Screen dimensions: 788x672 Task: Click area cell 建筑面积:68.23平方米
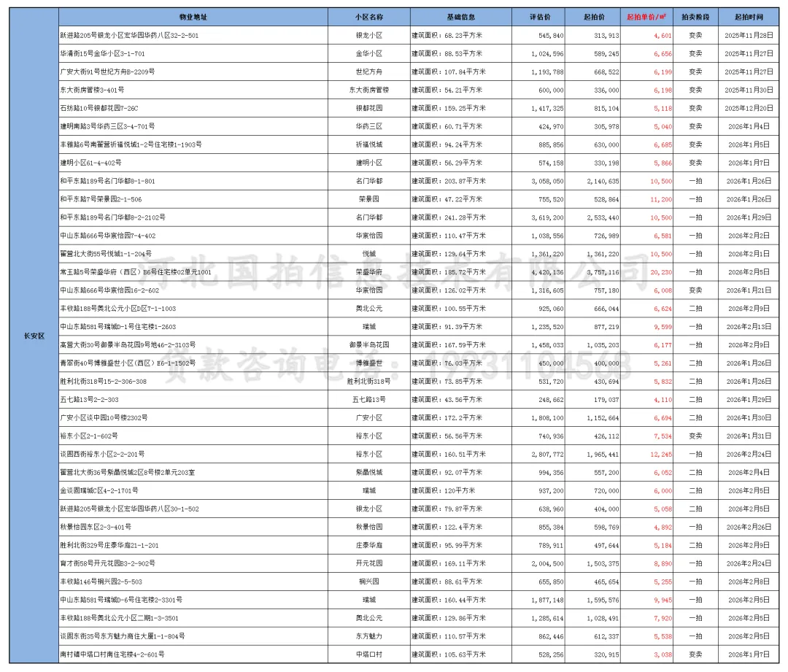coord(447,36)
